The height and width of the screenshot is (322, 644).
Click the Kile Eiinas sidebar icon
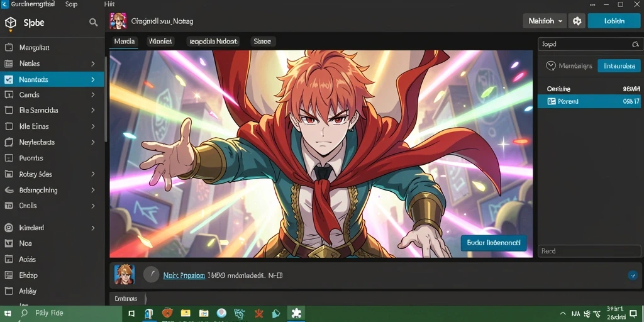[x=9, y=126]
